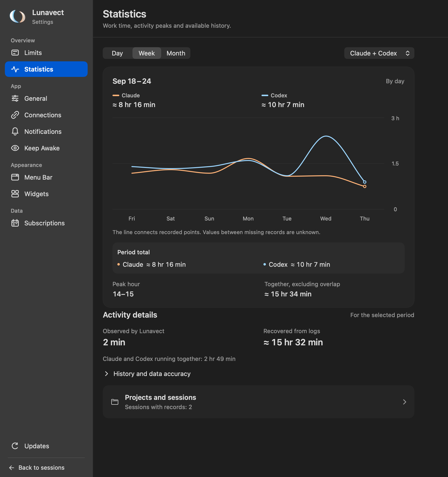
Task: Click the Observed by Lunavect 2 min value
Action: 114,342
